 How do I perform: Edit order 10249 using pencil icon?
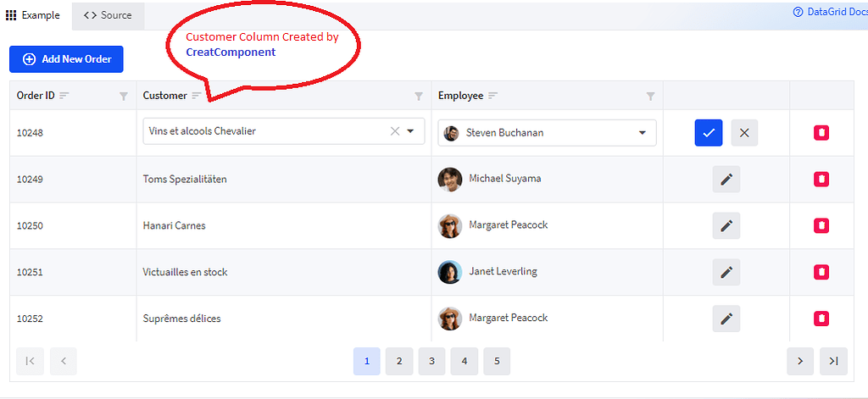coord(726,180)
